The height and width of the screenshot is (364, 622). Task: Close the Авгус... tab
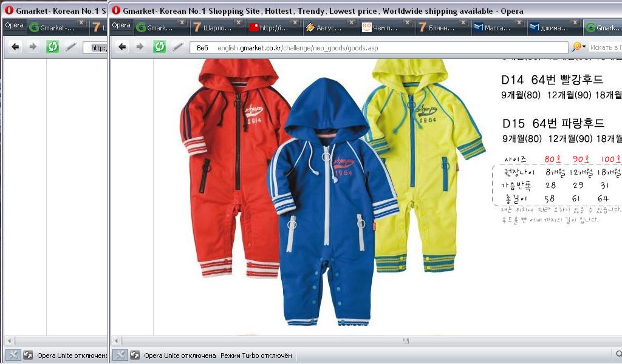click(352, 22)
